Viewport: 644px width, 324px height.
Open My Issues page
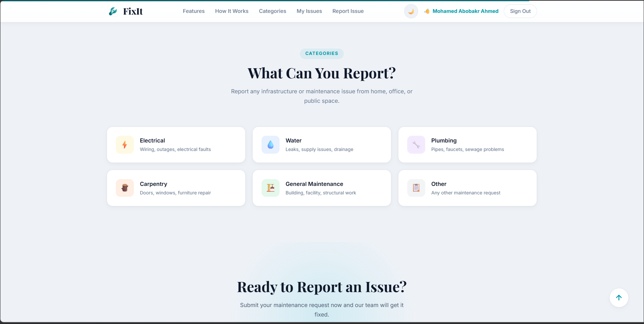309,11
